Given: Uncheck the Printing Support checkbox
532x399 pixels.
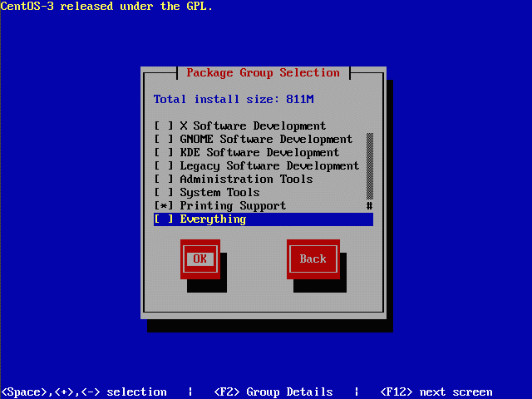Looking at the screenshot, I should (164, 205).
